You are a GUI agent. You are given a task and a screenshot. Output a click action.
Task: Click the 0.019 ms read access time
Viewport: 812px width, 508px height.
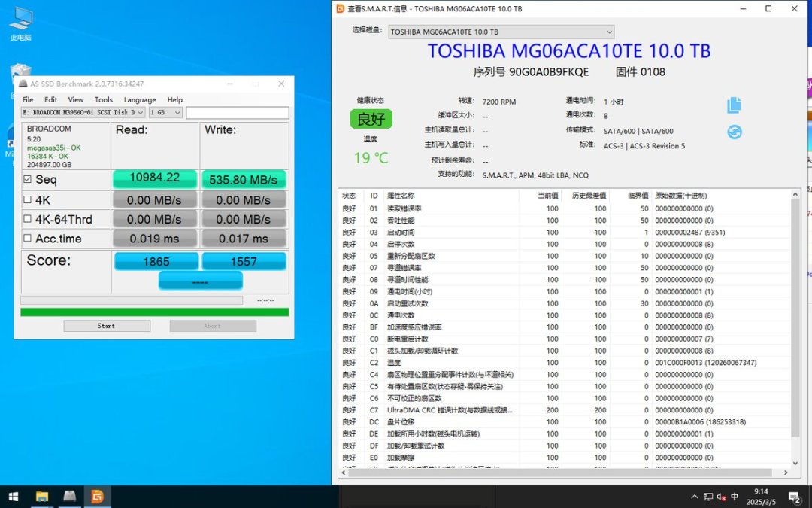coord(154,239)
